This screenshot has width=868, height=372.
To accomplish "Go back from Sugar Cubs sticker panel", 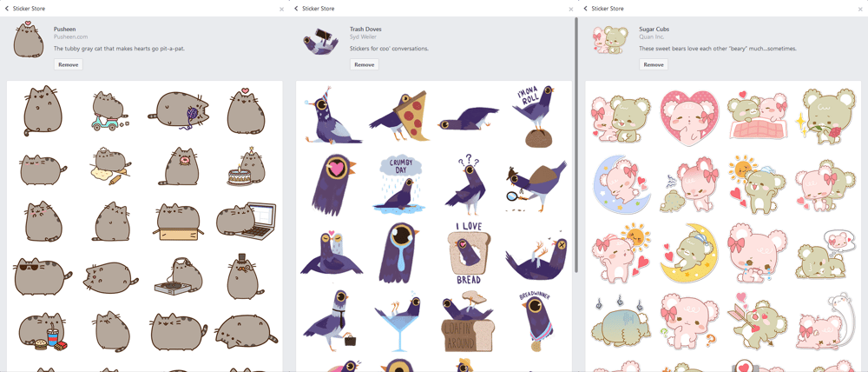I will (x=586, y=9).
